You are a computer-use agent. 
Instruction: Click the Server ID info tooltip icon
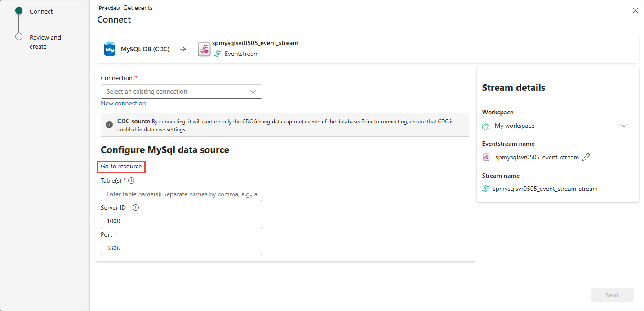coord(136,207)
